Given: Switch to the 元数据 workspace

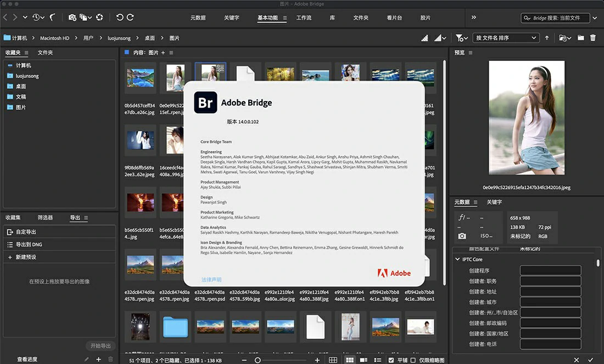Looking at the screenshot, I should point(198,18).
